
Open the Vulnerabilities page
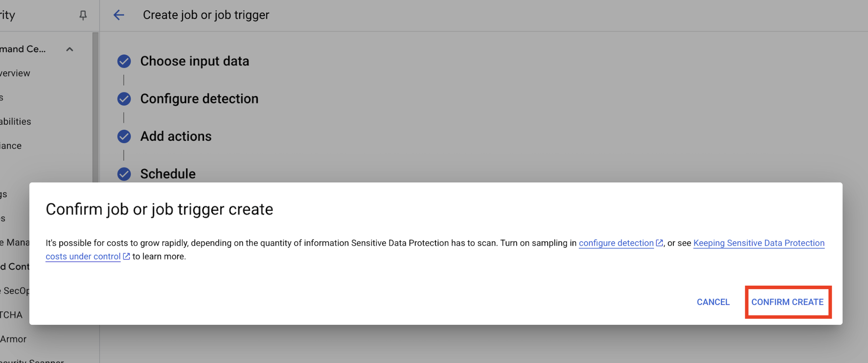click(x=16, y=121)
